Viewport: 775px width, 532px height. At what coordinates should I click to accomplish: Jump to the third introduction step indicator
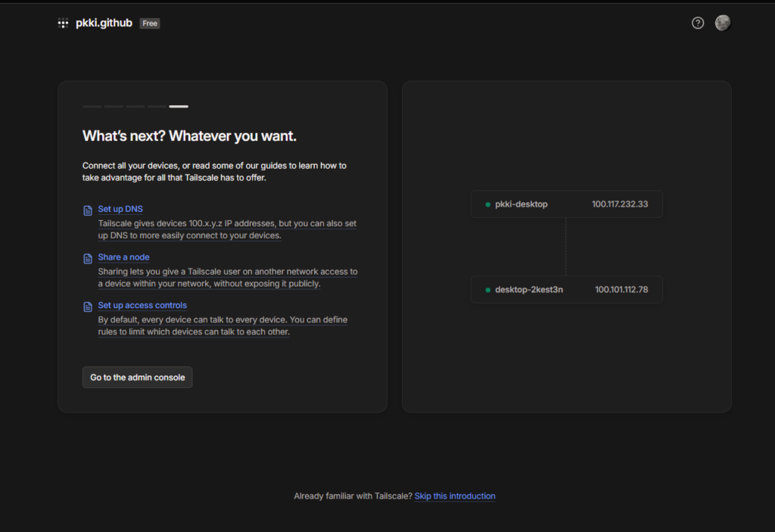click(135, 107)
